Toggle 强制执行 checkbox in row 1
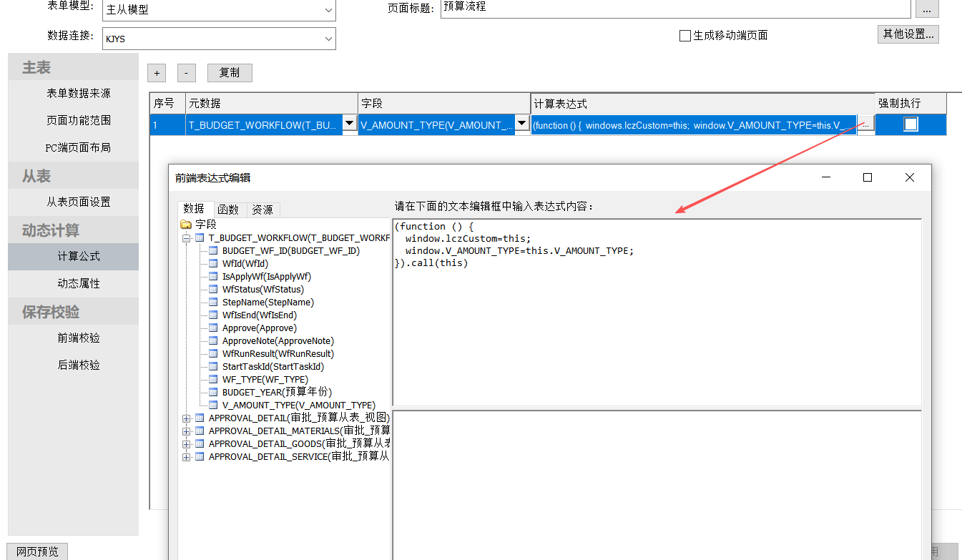Viewport: 962px width, 560px height. 911,124
